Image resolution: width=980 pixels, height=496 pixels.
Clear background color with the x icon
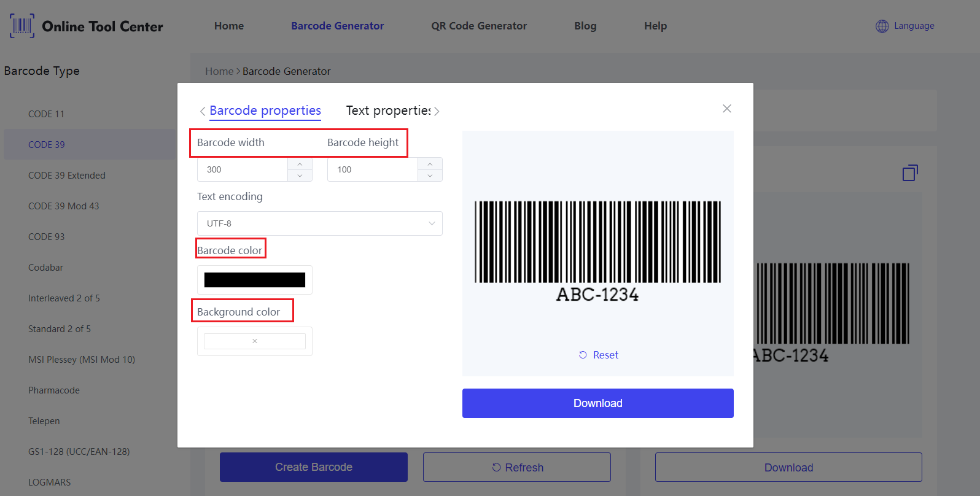tap(255, 341)
